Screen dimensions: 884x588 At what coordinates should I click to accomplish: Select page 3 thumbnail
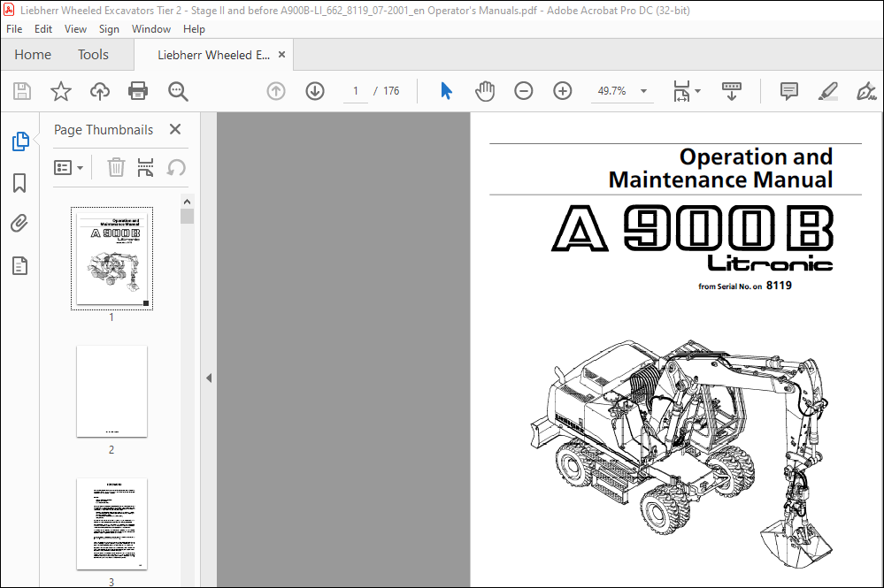(x=111, y=523)
